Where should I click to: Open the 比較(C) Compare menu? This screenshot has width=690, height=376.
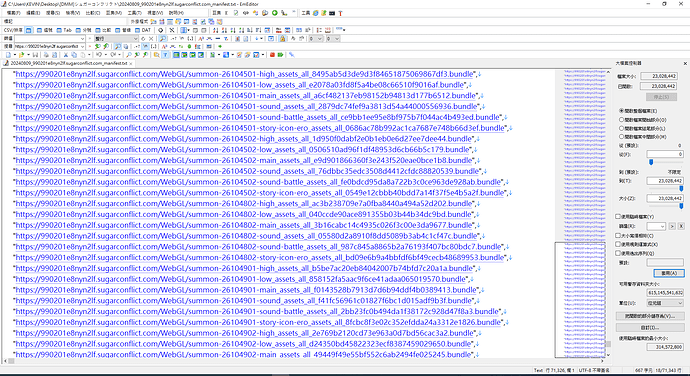click(x=93, y=13)
